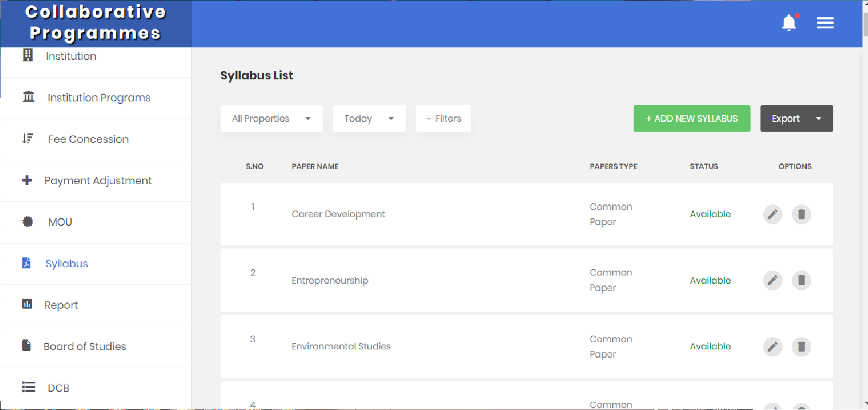
Task: Edit the Entrepreneurship syllabus
Action: point(773,280)
